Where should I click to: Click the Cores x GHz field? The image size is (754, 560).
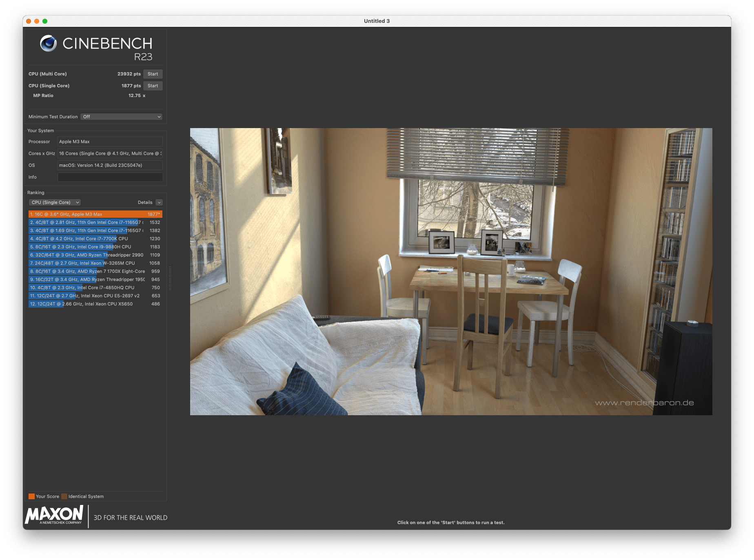110,153
